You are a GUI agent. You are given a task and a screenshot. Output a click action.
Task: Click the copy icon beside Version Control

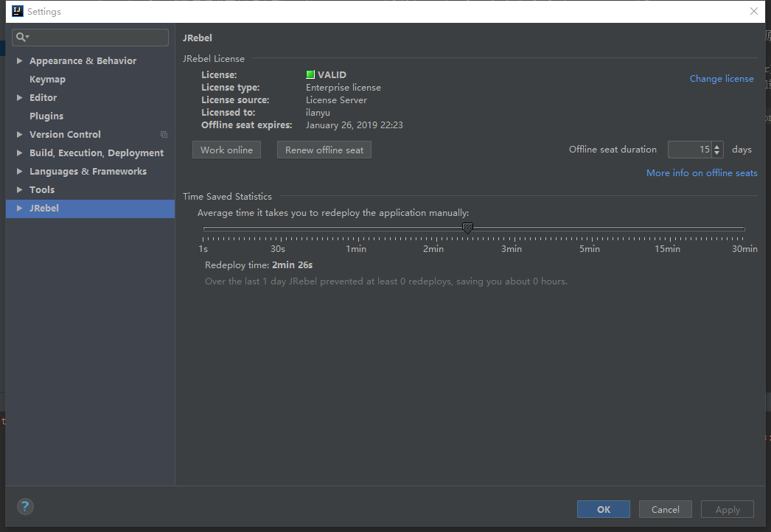pos(164,135)
